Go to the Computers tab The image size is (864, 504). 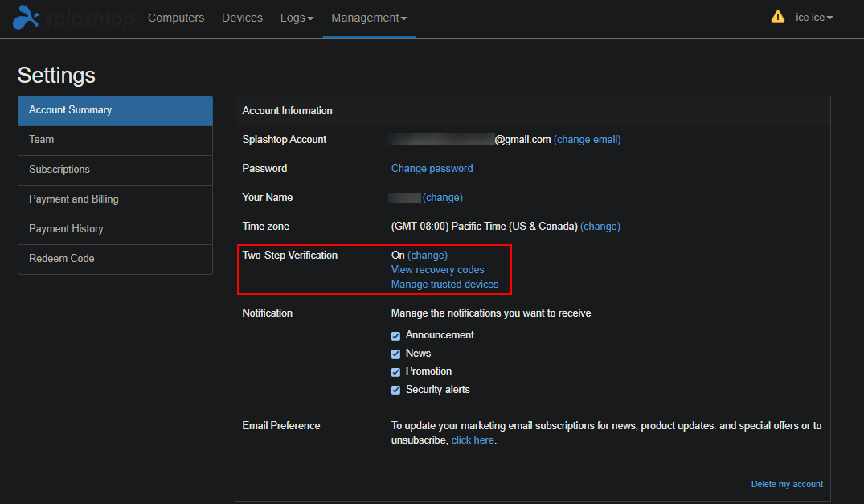point(176,18)
